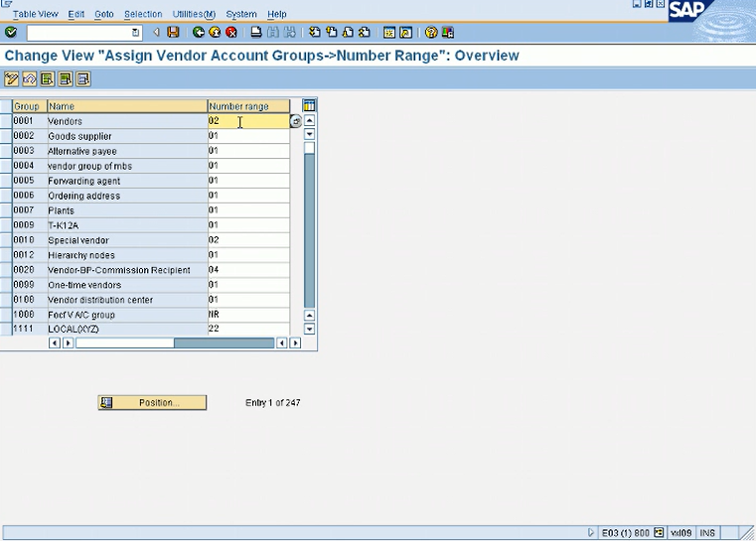Click the Select All icon
756x541 pixels.
pos(48,79)
